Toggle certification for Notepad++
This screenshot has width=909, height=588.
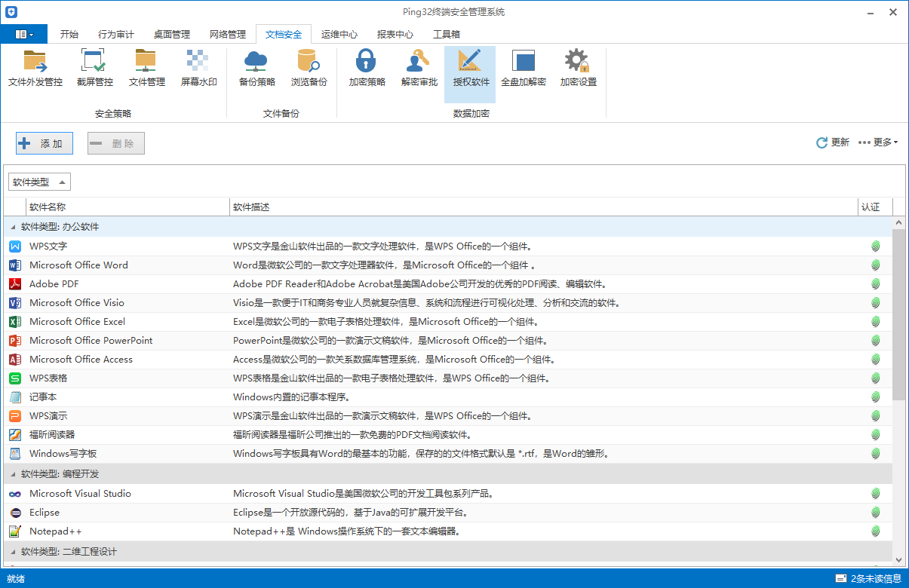[x=875, y=531]
